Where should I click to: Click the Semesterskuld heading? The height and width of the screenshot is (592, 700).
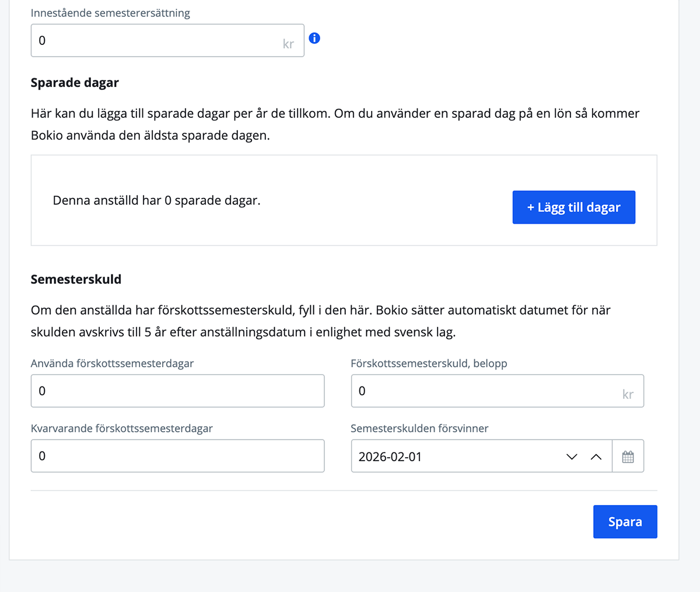[x=76, y=279]
